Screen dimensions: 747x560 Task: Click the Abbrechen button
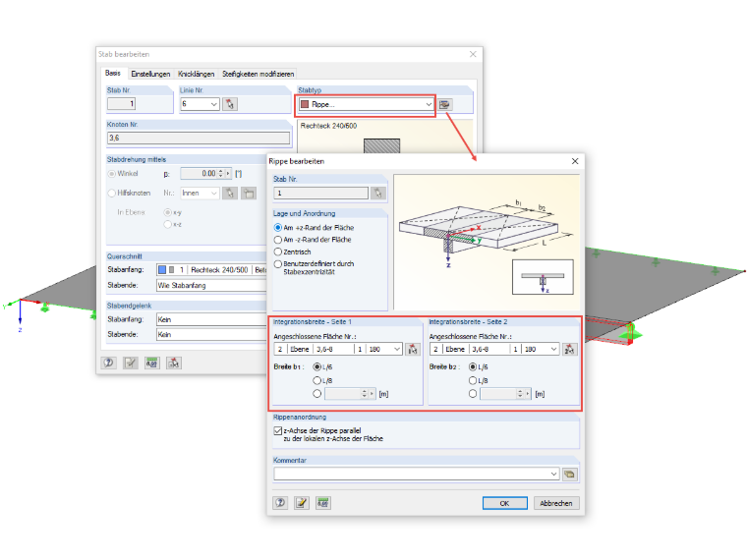tap(556, 503)
